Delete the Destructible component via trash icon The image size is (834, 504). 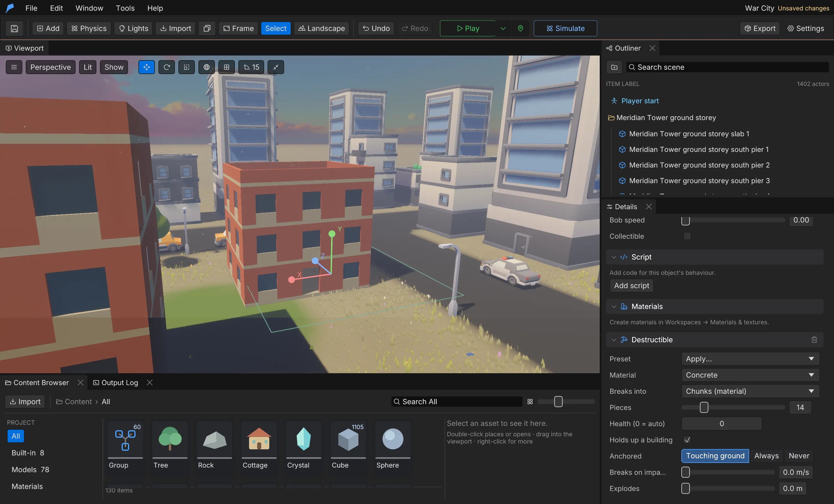pyautogui.click(x=814, y=340)
